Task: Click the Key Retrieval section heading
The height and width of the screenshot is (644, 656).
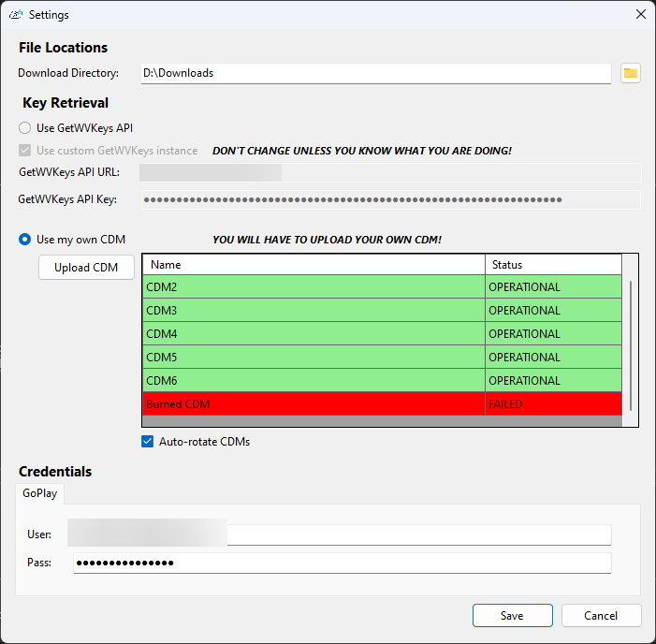Action: [x=66, y=103]
